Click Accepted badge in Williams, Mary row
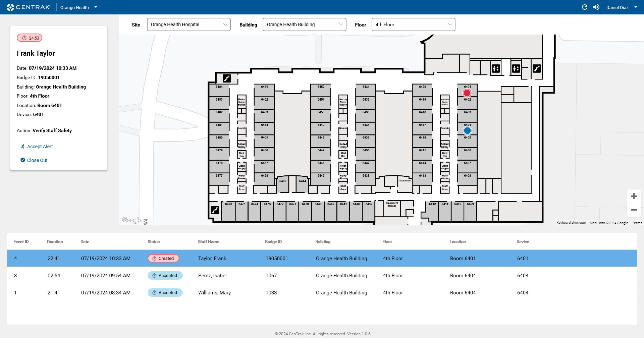Image resolution: width=644 pixels, height=338 pixels. point(165,293)
